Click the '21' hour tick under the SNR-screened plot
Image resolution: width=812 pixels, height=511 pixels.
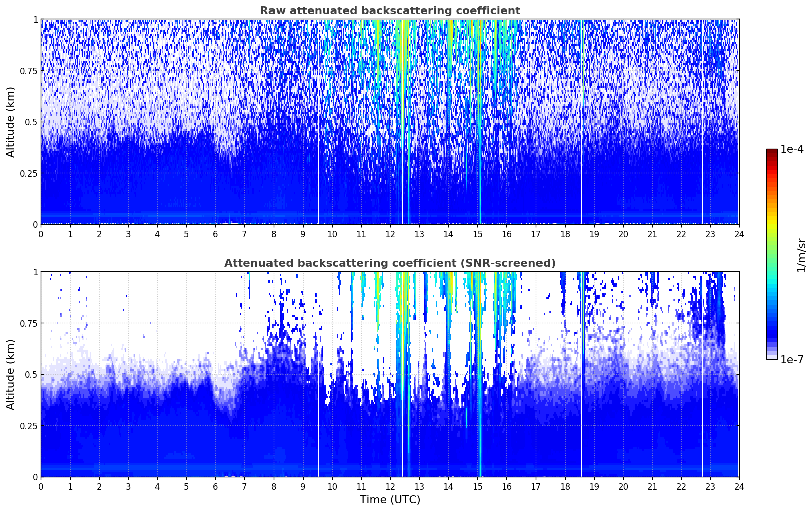pyautogui.click(x=652, y=486)
